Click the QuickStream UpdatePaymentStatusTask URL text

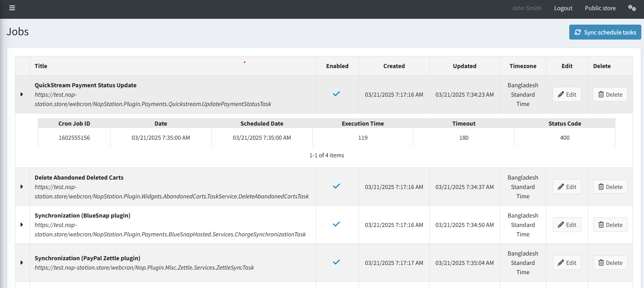[x=153, y=99]
